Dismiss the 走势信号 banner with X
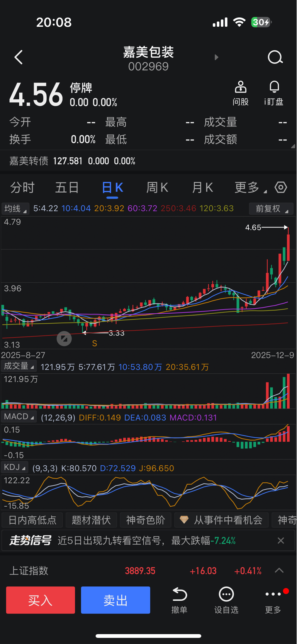The height and width of the screenshot is (644, 297). 281,540
